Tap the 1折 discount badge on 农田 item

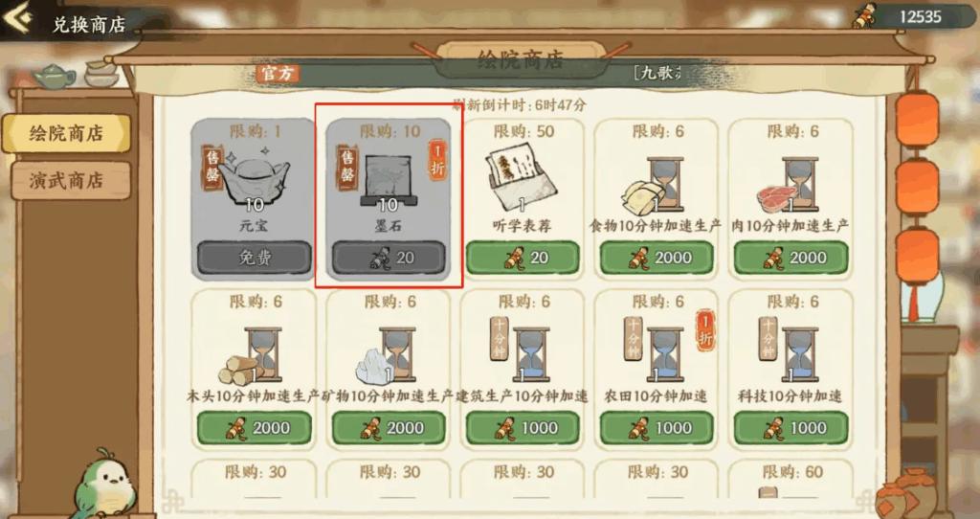[705, 328]
